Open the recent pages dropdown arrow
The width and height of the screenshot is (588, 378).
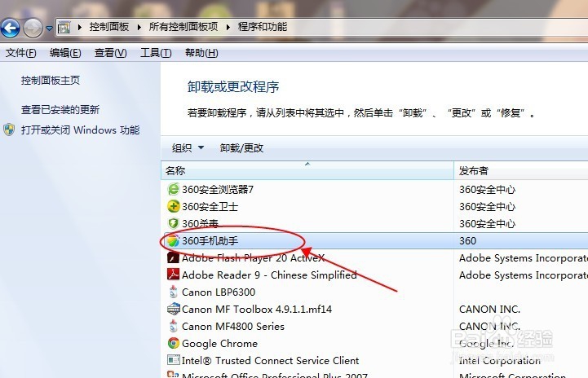tap(49, 28)
